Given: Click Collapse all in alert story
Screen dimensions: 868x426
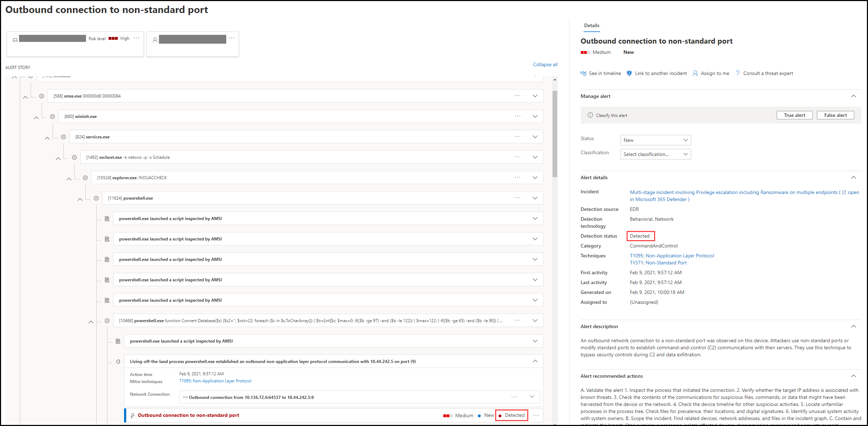Looking at the screenshot, I should 545,64.
